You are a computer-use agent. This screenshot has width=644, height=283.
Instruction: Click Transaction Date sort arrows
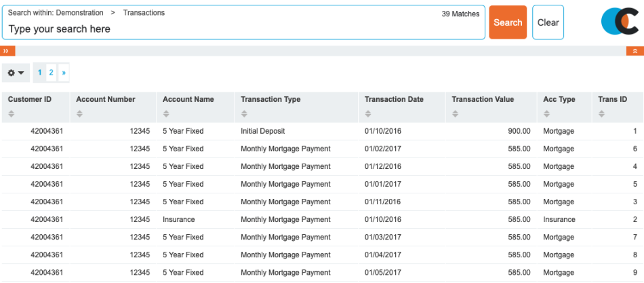pyautogui.click(x=368, y=114)
